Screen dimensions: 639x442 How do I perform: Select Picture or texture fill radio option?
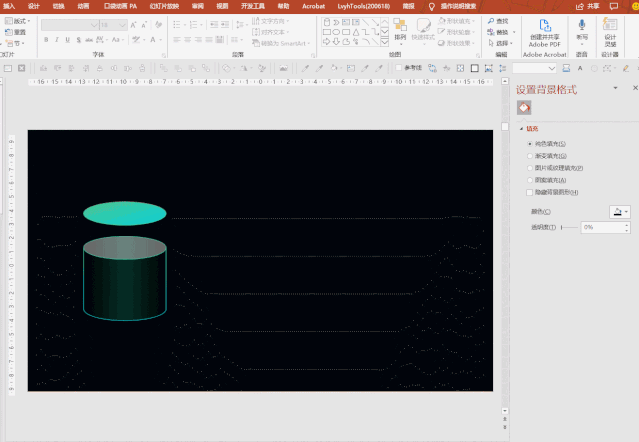pos(530,168)
